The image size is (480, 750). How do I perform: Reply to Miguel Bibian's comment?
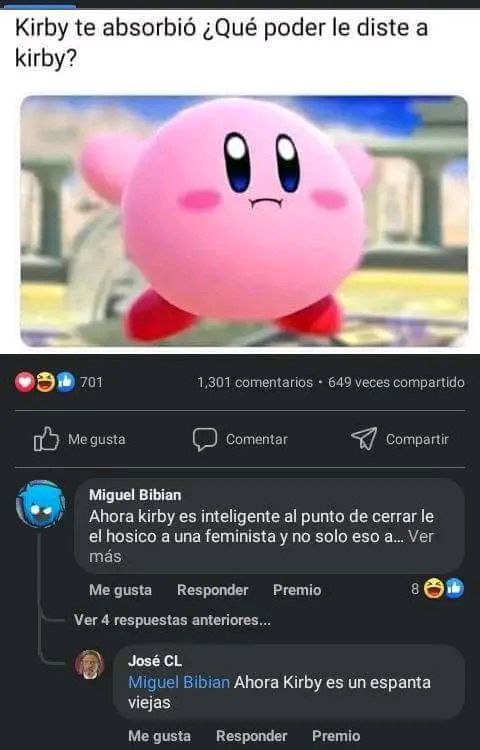pyautogui.click(x=213, y=590)
